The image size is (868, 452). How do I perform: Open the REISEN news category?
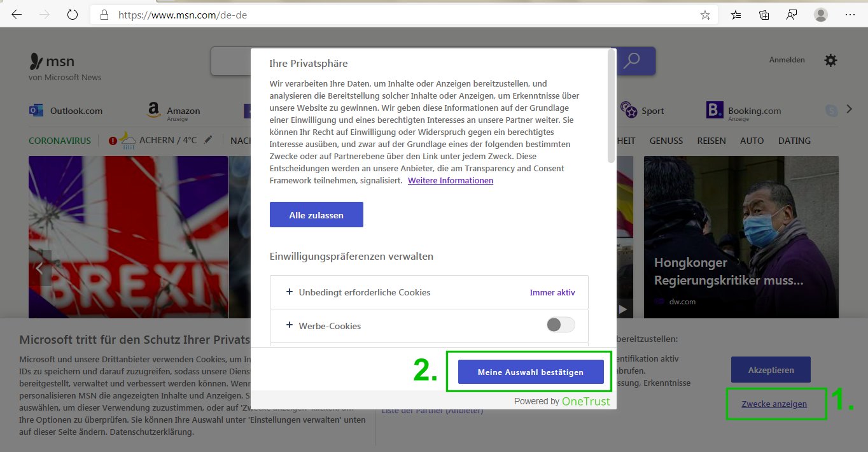pyautogui.click(x=711, y=140)
